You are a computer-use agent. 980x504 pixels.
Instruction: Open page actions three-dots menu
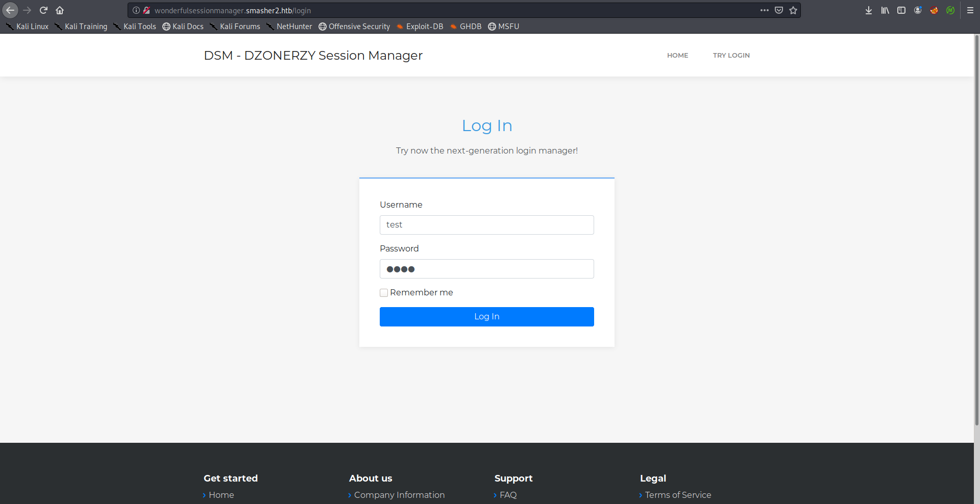[764, 10]
